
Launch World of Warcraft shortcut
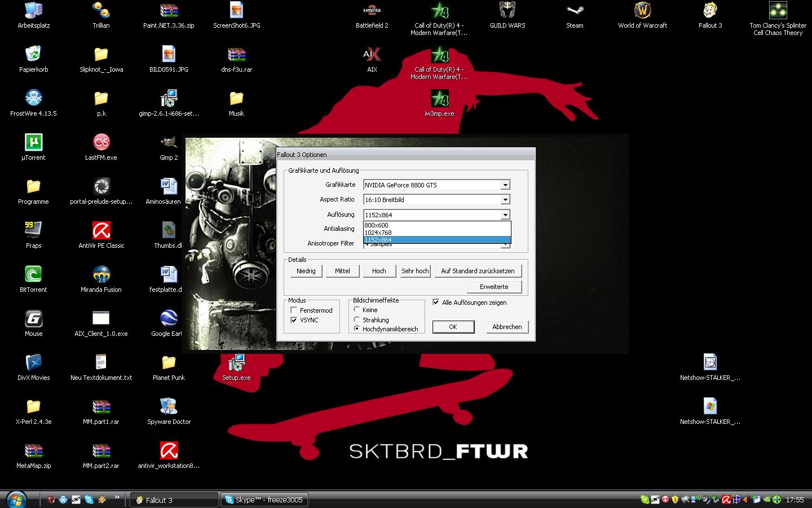click(x=642, y=15)
